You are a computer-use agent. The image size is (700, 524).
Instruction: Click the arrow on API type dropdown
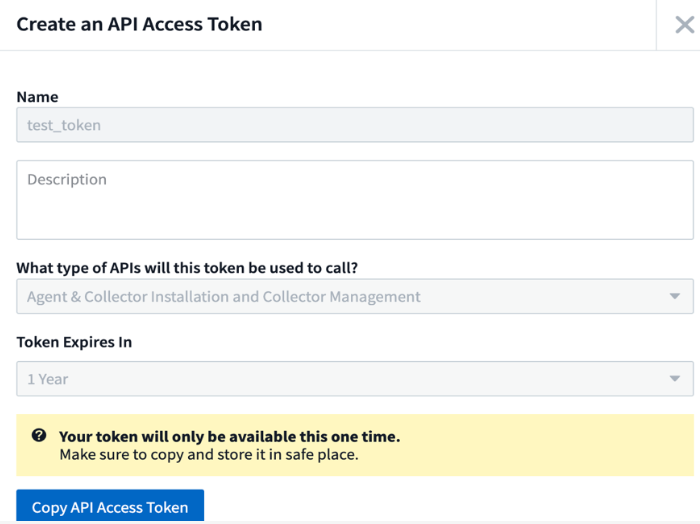coord(674,297)
